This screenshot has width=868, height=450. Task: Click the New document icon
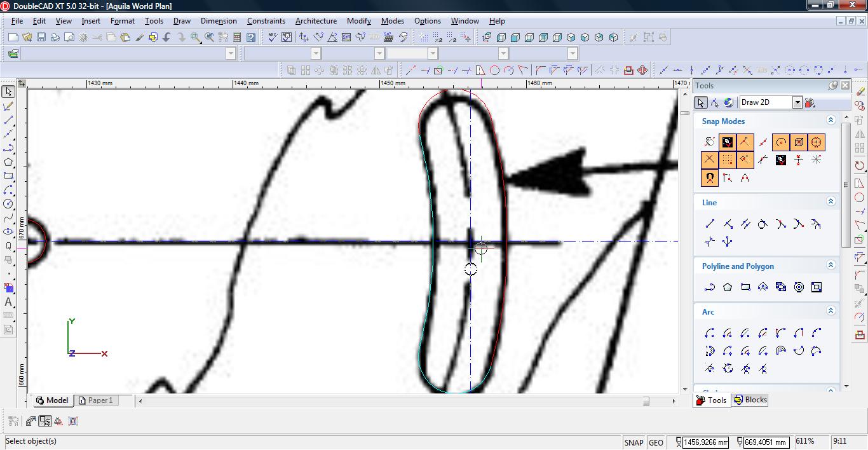click(x=13, y=37)
